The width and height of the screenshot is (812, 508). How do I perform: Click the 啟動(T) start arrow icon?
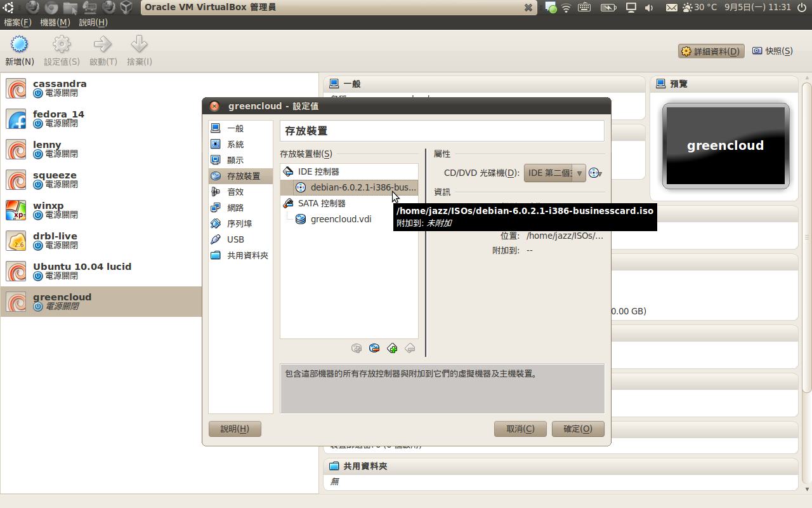pos(103,44)
